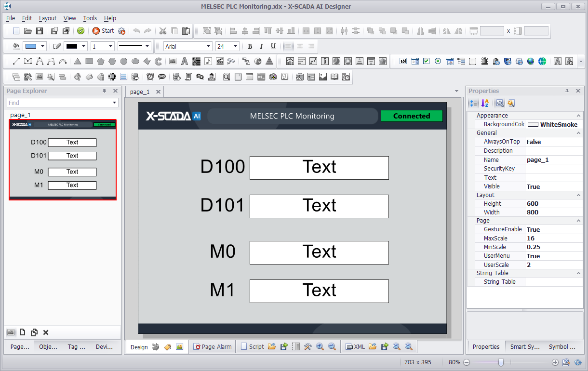This screenshot has width=588, height=371.
Task: Select the checkbox control tool
Action: pyautogui.click(x=426, y=61)
